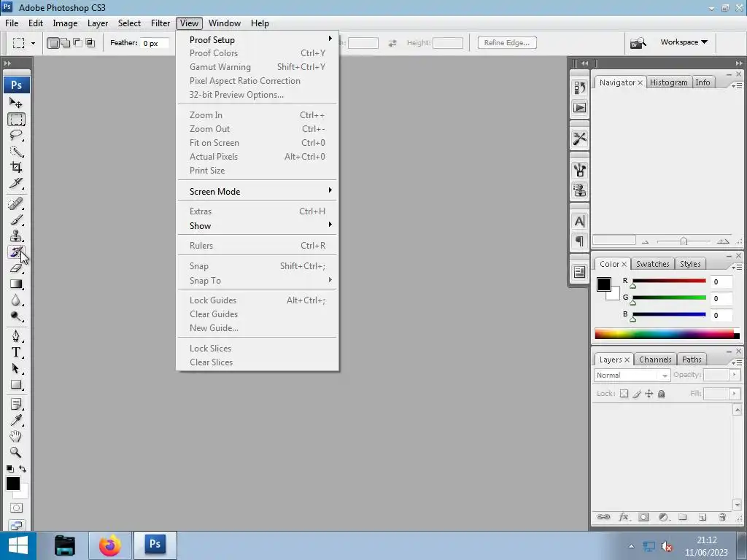The width and height of the screenshot is (747, 560).
Task: Select the Clone Stamp tool
Action: point(16,236)
